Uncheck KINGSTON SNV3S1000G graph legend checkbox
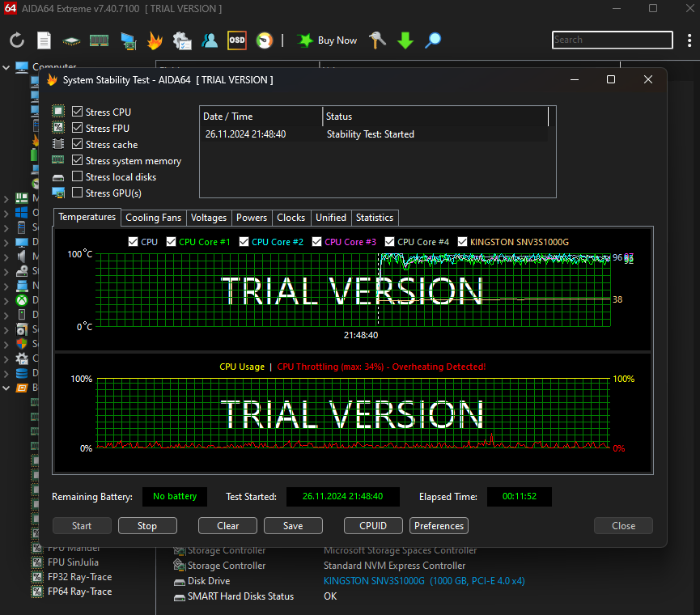Viewport: 700px width, 615px height. [463, 241]
